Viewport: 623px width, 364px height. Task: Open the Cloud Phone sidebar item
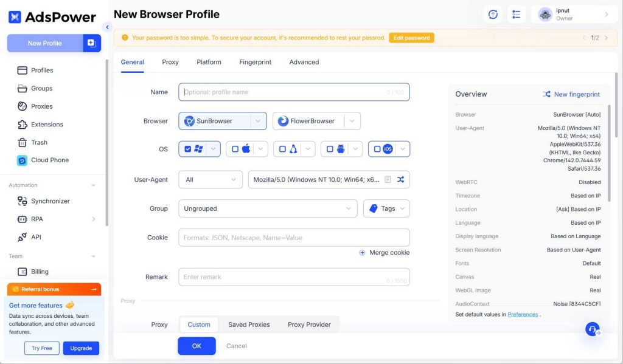click(x=49, y=160)
